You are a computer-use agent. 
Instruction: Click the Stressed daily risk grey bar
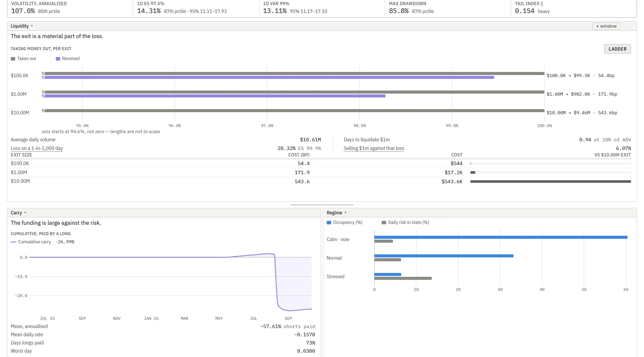pyautogui.click(x=403, y=278)
